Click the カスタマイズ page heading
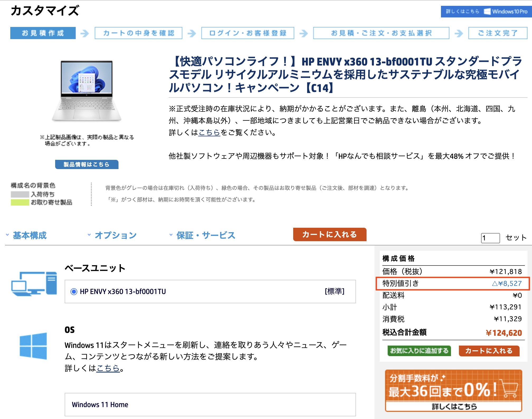532x419 pixels. point(45,11)
